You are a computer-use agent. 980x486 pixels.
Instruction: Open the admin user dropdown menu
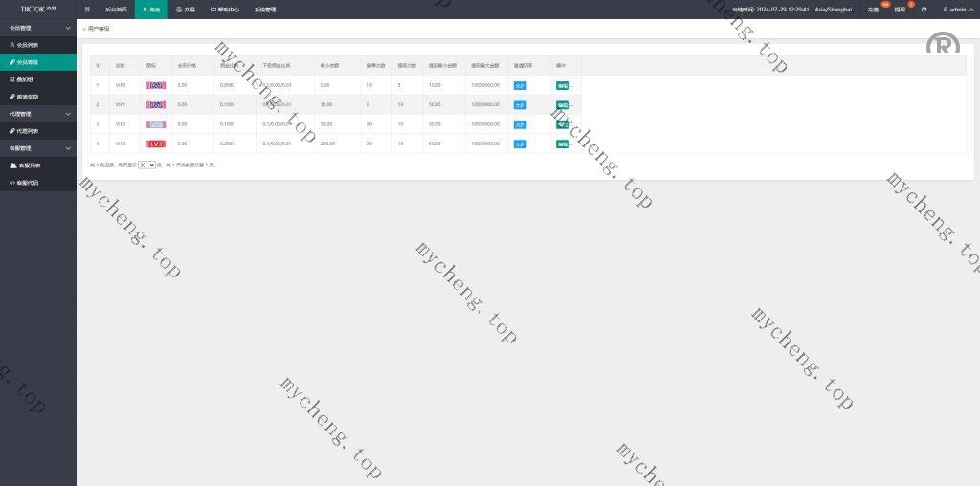957,10
